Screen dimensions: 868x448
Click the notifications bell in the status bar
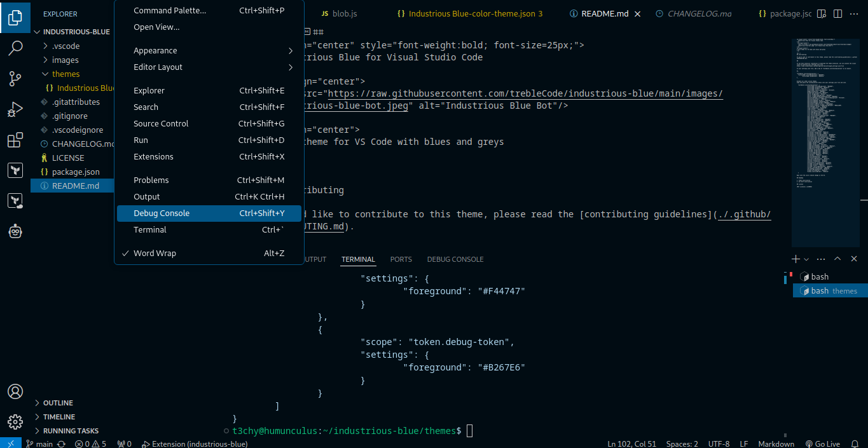click(855, 444)
